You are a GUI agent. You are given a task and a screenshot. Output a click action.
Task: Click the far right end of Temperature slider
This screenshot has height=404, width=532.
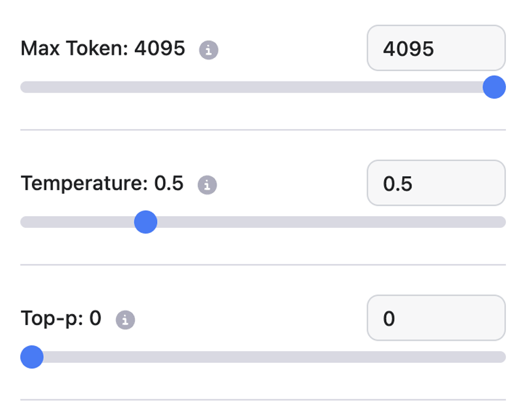click(x=502, y=223)
